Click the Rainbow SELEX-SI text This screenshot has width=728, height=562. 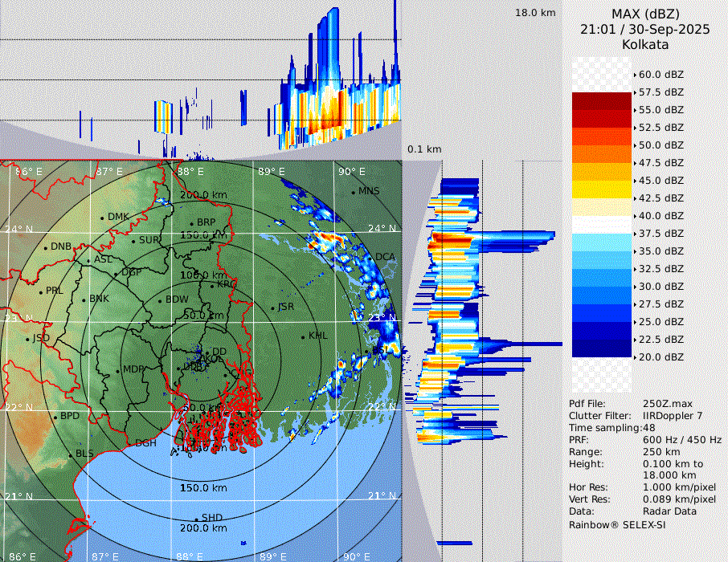pyautogui.click(x=617, y=524)
